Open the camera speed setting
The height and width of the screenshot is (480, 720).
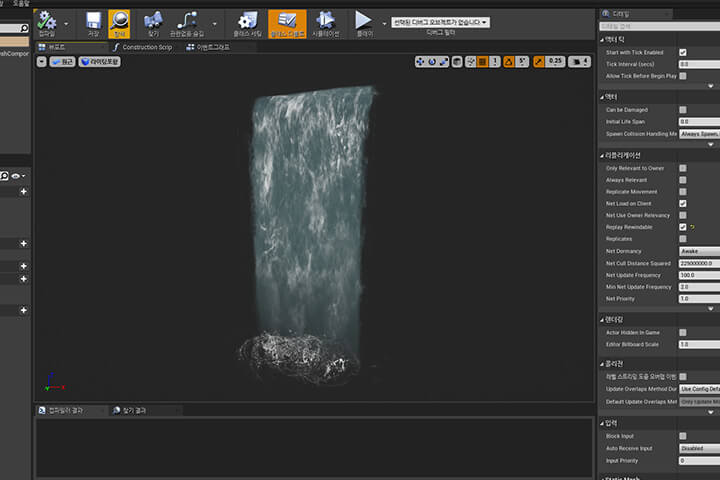click(x=579, y=62)
